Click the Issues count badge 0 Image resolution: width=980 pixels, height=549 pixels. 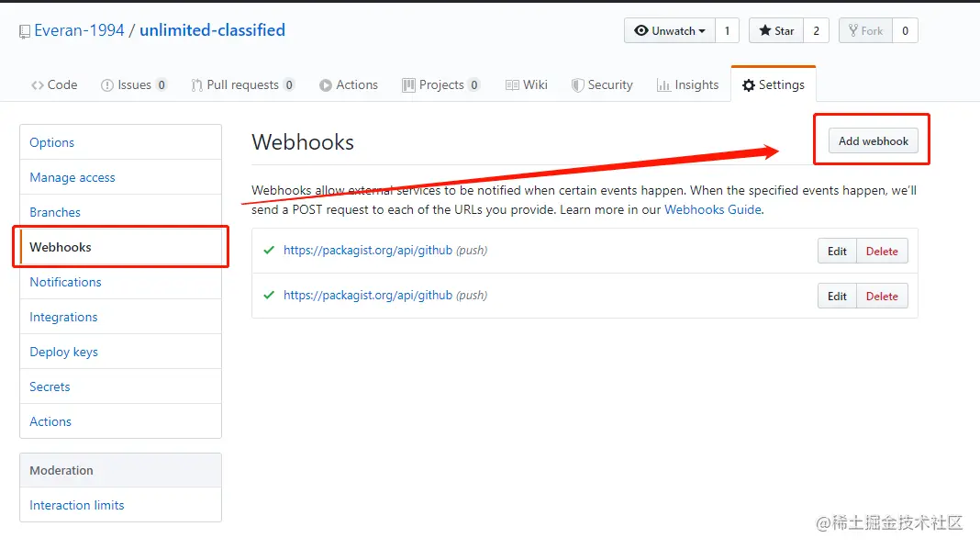tap(161, 85)
